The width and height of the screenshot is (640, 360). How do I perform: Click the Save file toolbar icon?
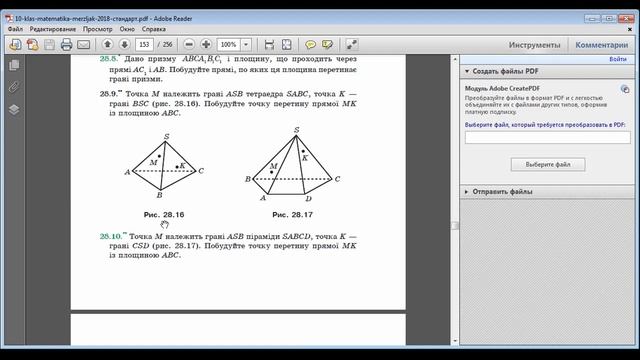tap(49, 44)
